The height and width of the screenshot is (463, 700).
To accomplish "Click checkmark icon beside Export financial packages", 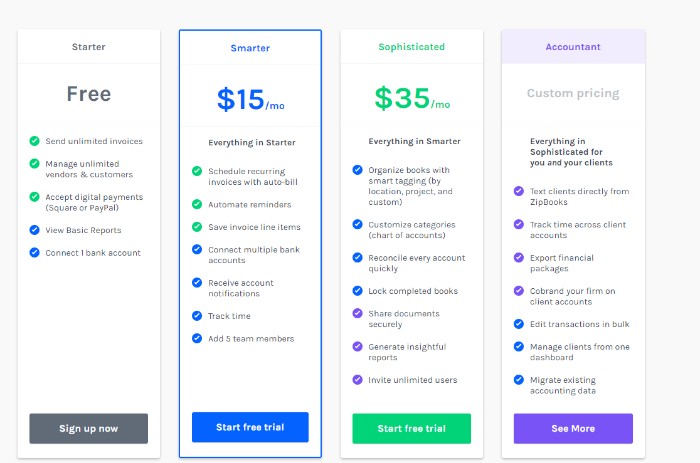I will (518, 257).
